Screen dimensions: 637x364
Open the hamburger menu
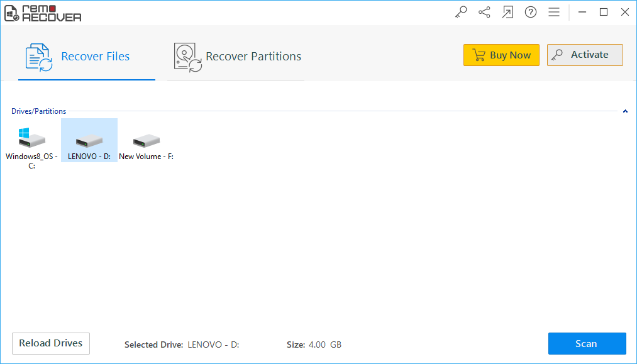pyautogui.click(x=554, y=12)
